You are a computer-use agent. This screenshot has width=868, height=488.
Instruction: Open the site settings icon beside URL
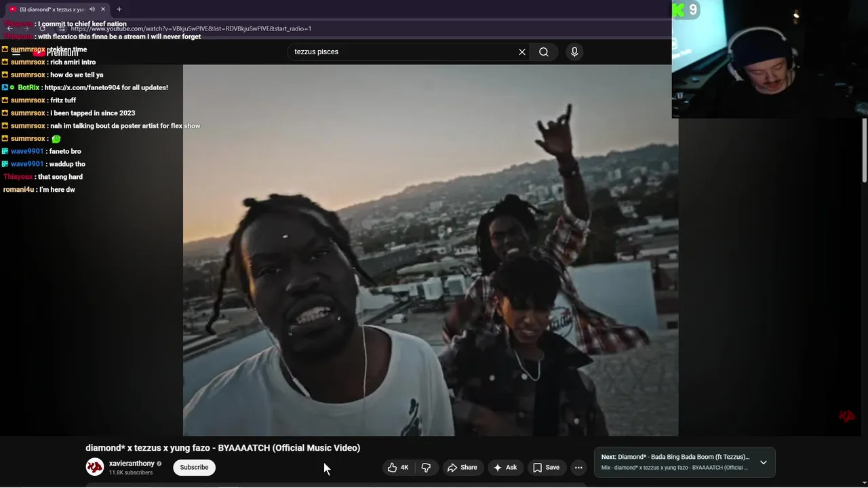[62, 28]
